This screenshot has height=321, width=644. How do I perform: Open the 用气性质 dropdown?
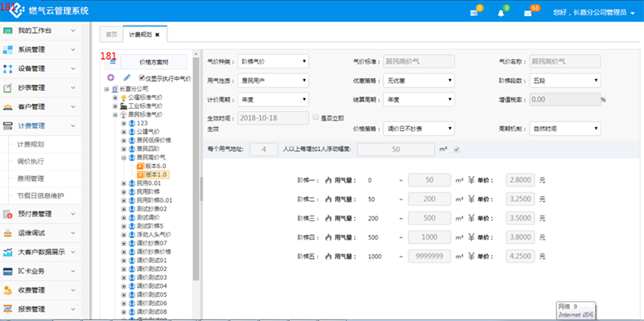(x=273, y=80)
